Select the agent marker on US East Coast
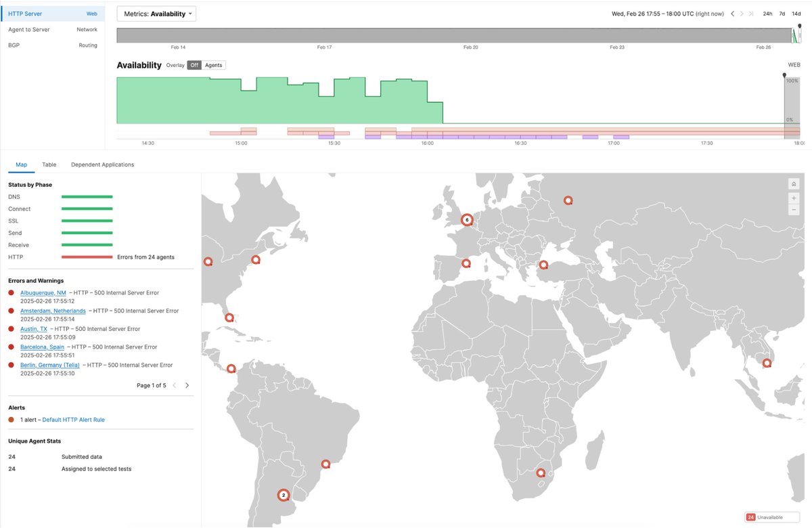This screenshot has width=812, height=528. point(255,259)
